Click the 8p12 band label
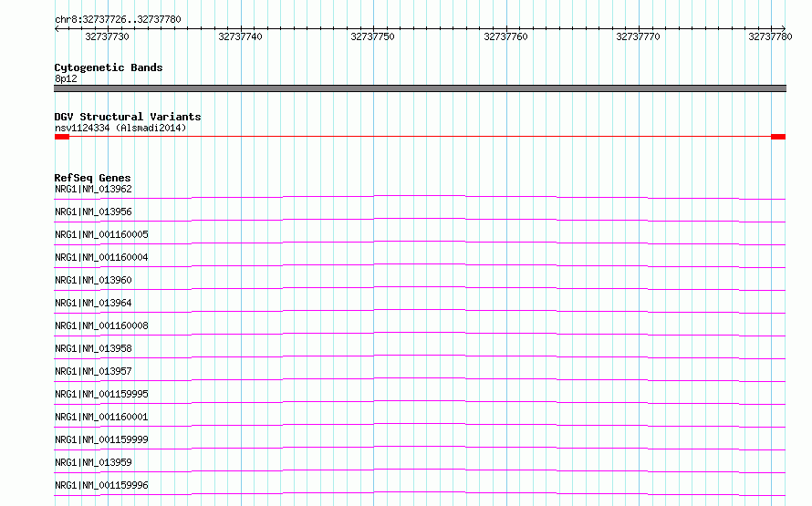The height and width of the screenshot is (506, 812). coord(66,78)
